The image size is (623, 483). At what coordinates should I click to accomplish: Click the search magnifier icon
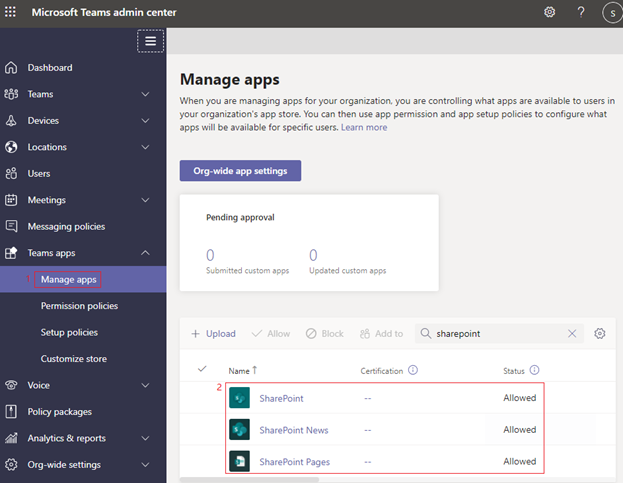(x=426, y=333)
